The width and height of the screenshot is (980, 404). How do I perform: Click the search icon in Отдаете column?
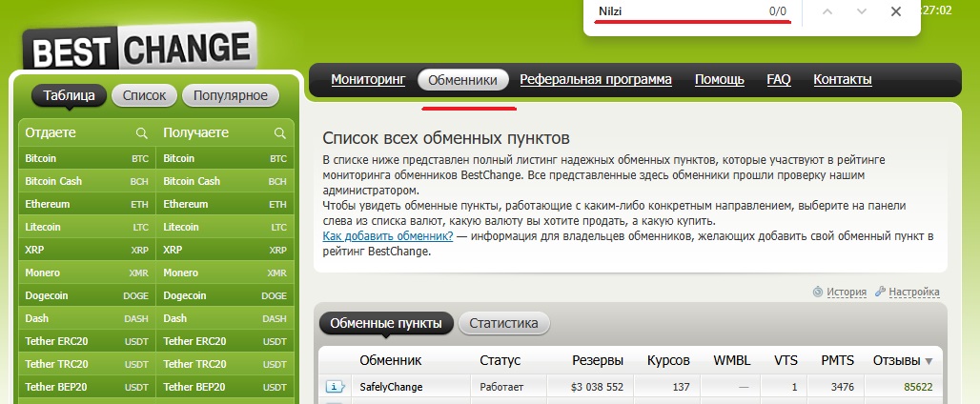(142, 133)
